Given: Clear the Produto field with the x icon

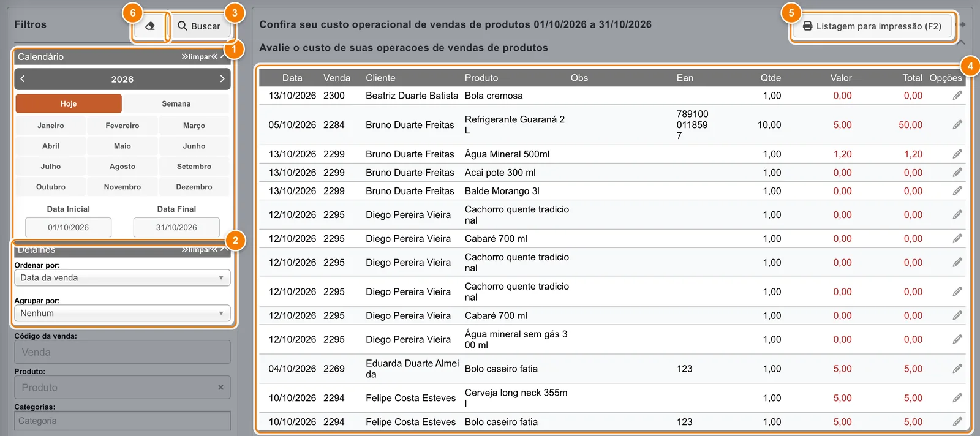Looking at the screenshot, I should click(x=221, y=388).
